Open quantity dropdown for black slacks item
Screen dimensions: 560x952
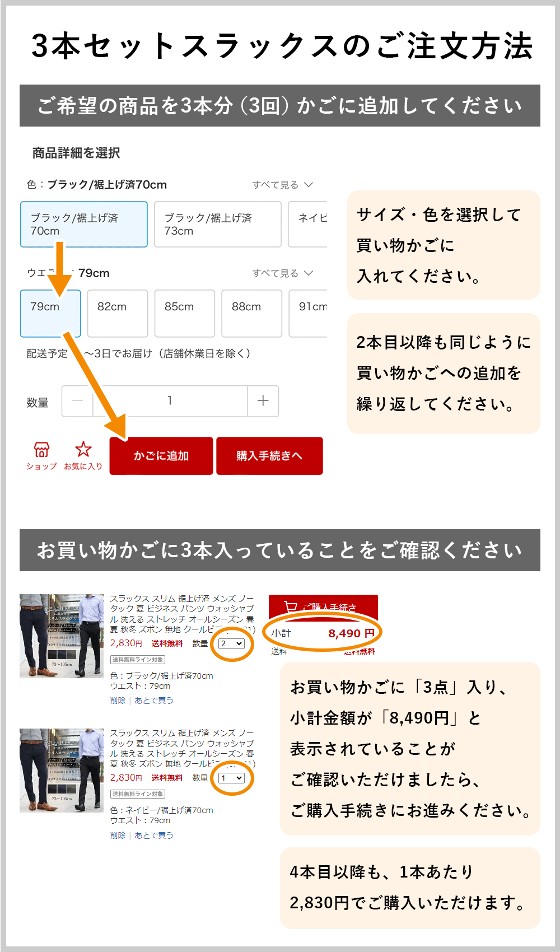[231, 643]
